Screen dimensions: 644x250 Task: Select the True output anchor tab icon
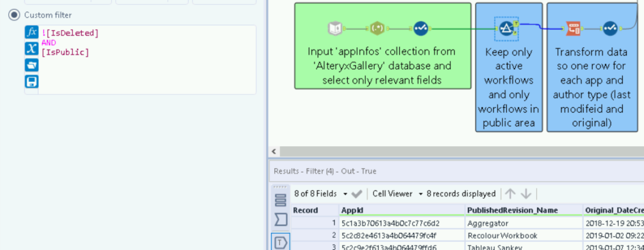coord(280,242)
